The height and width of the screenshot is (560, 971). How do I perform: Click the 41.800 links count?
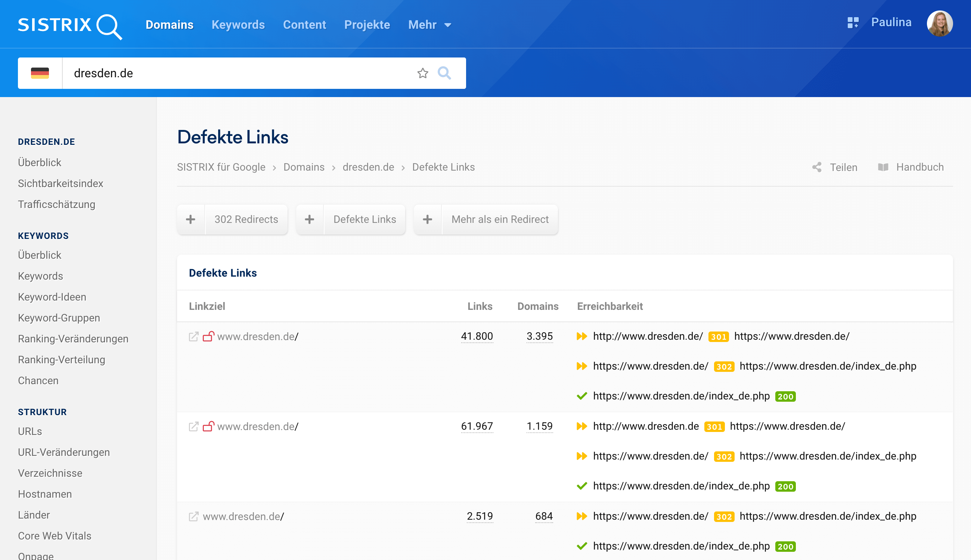[x=477, y=336]
